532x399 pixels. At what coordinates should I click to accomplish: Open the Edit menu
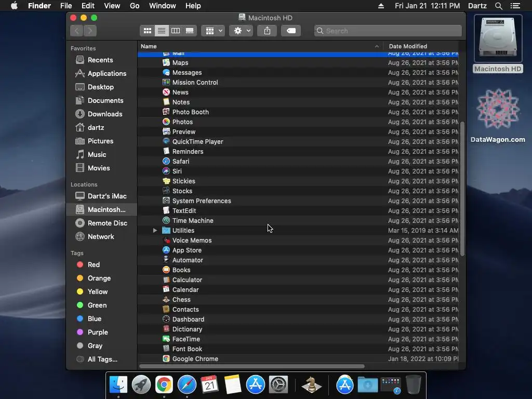point(88,6)
